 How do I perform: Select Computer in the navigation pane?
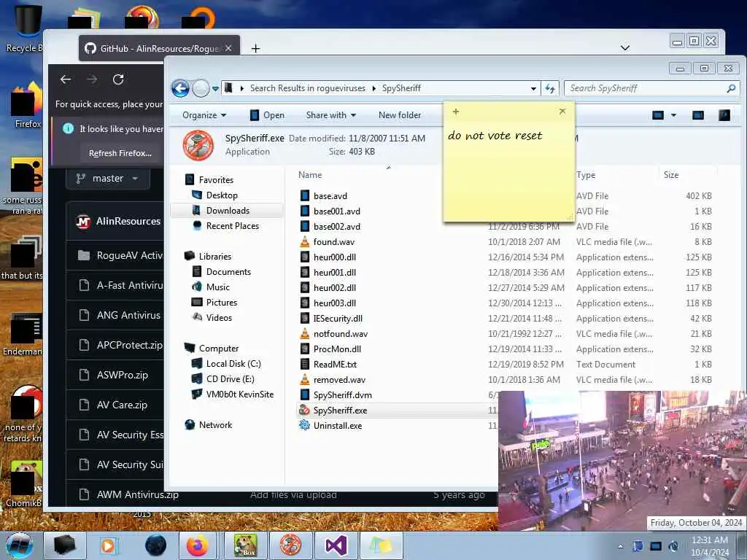coord(219,348)
